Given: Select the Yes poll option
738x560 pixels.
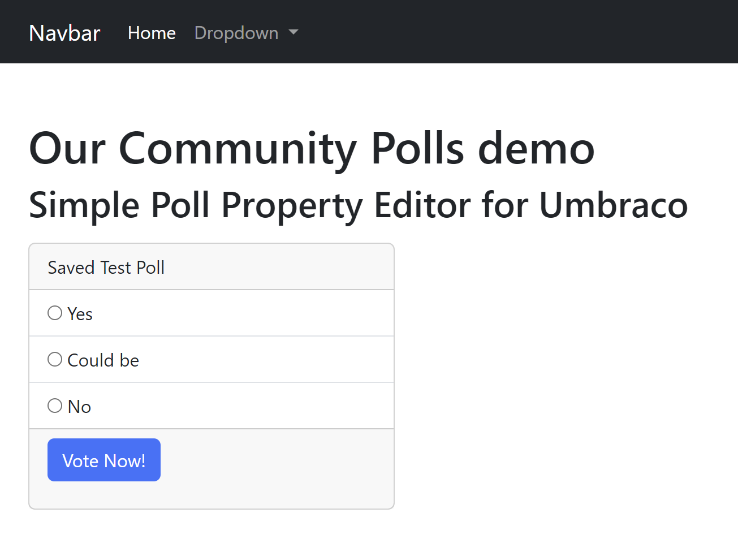Looking at the screenshot, I should pos(55,313).
